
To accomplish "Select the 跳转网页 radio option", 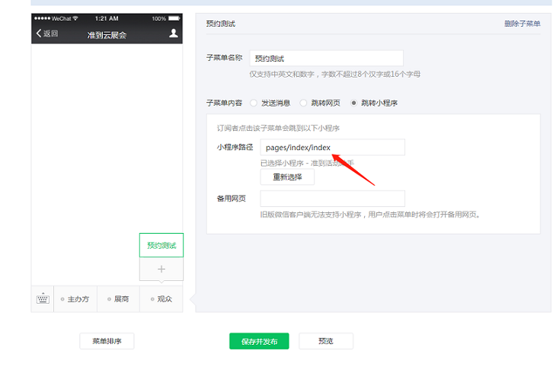I will tap(303, 104).
